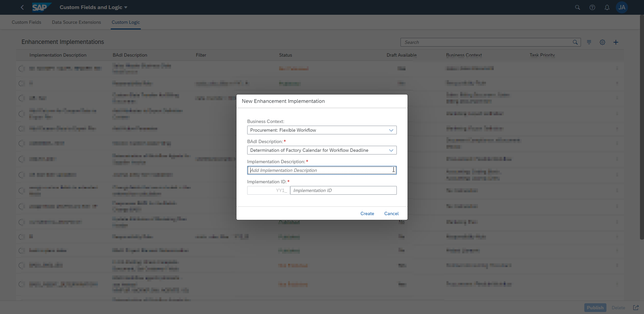This screenshot has height=314, width=644.
Task: Expand the BAdI Description dropdown
Action: [391, 150]
